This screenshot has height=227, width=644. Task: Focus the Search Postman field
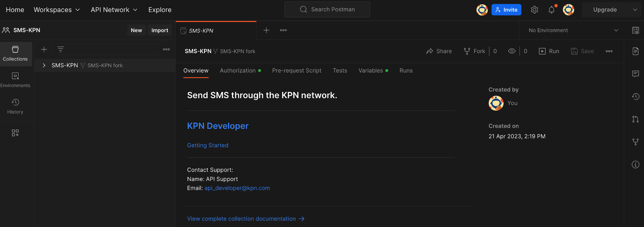point(327,9)
